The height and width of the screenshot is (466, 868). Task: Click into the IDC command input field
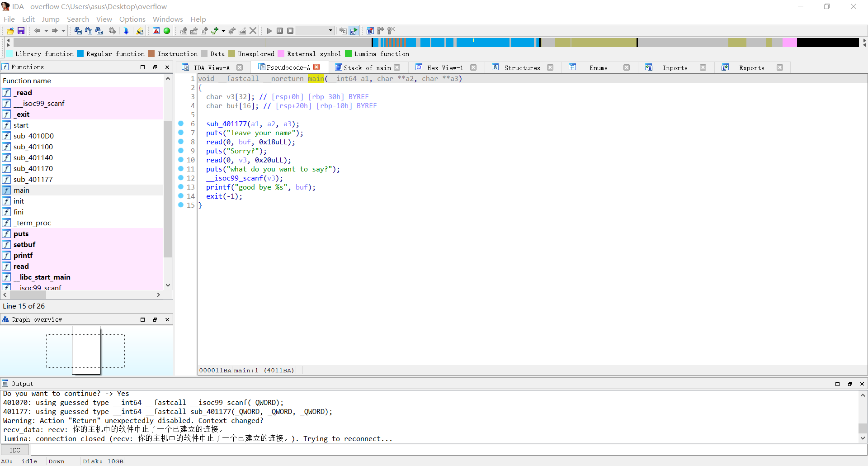[448, 450]
